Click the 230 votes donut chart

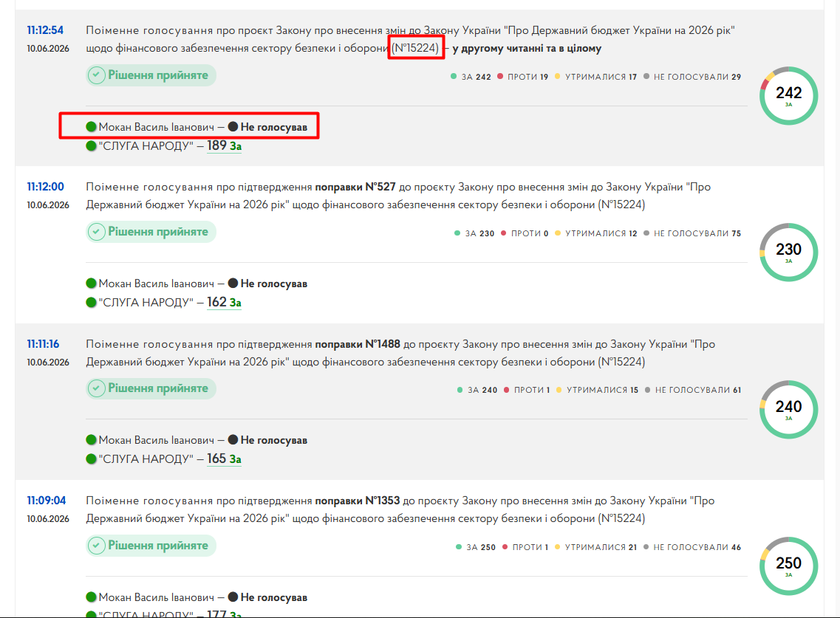(x=788, y=253)
